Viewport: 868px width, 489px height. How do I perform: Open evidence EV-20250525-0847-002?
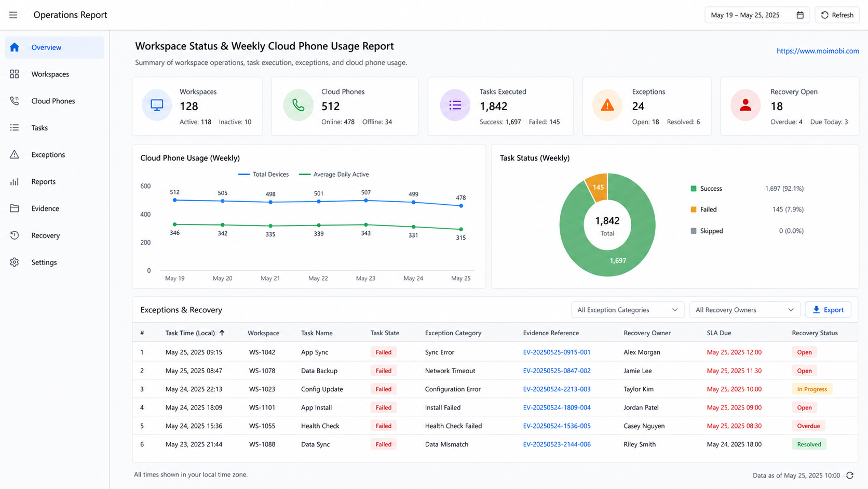pos(557,371)
